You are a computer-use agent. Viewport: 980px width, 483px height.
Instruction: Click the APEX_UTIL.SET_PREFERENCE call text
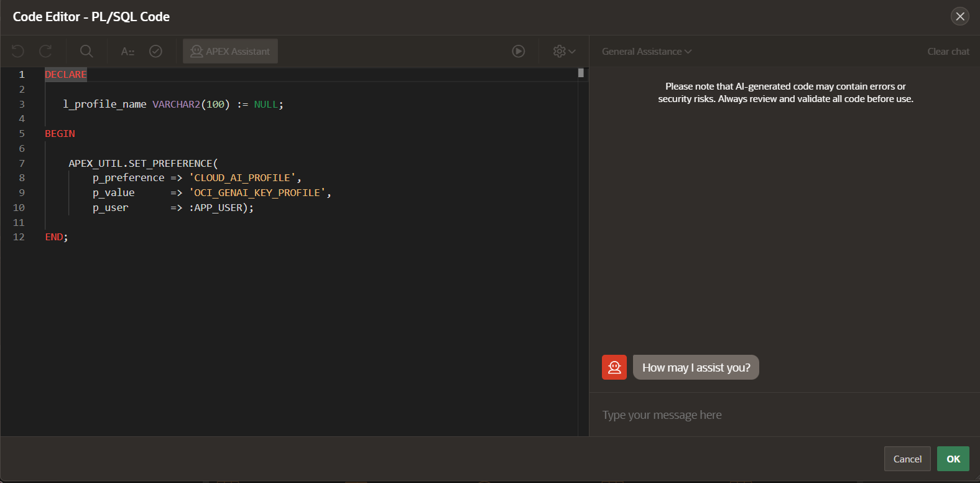[141, 164]
